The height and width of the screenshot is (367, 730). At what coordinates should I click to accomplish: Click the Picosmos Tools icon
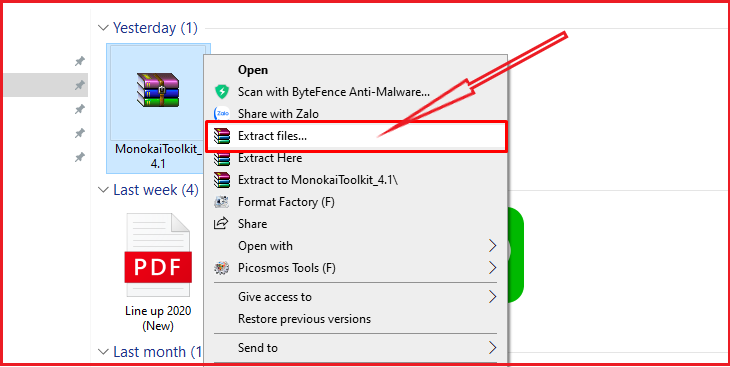point(221,268)
